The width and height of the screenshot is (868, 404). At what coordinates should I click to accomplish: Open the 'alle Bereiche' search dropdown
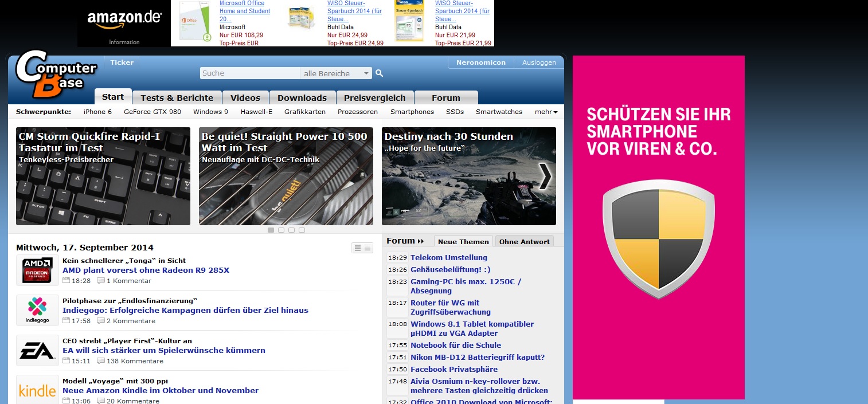point(336,73)
